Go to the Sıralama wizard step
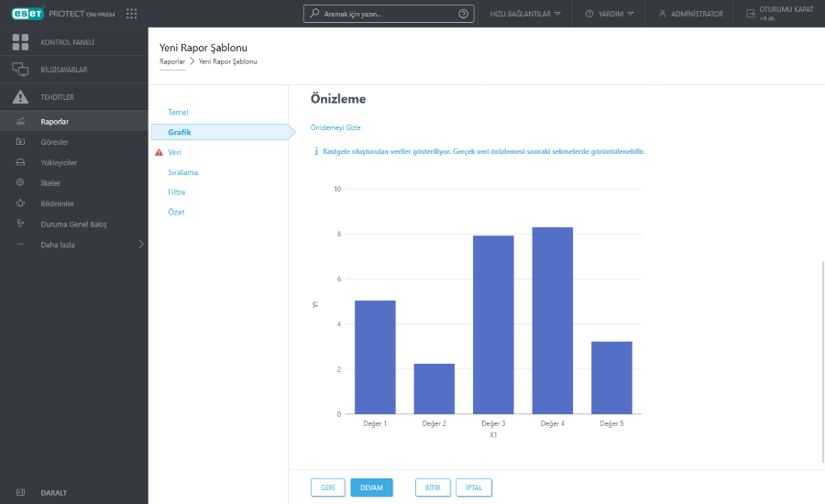Viewport: 825px width, 504px height. tap(182, 172)
